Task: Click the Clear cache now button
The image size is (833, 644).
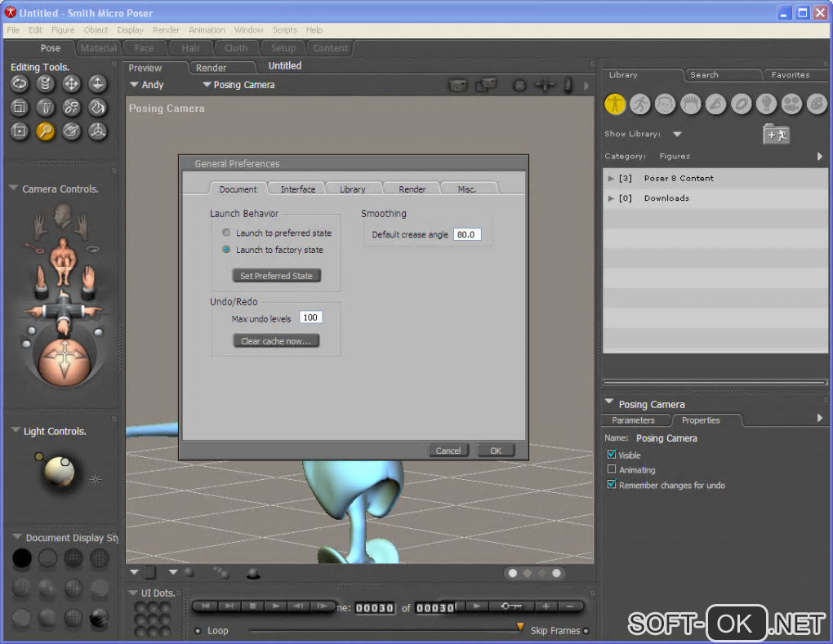Action: point(276,341)
